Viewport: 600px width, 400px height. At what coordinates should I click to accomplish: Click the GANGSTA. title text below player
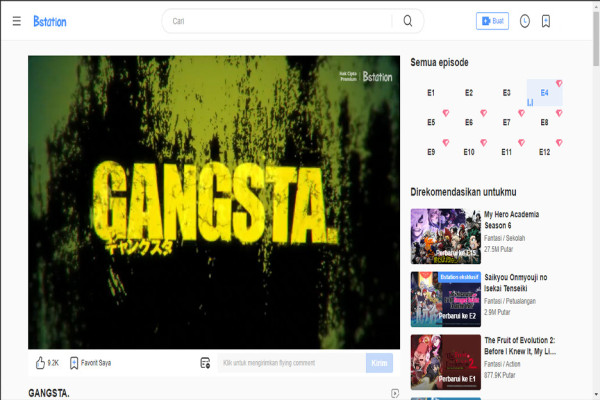(x=49, y=393)
